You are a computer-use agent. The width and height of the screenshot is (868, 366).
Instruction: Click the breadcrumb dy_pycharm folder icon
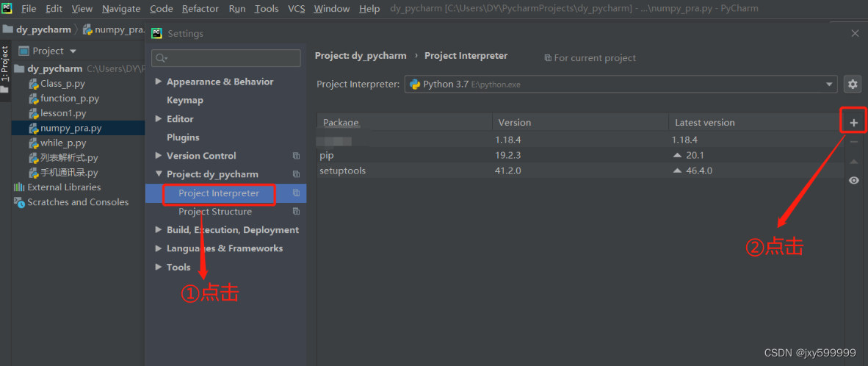pos(8,29)
